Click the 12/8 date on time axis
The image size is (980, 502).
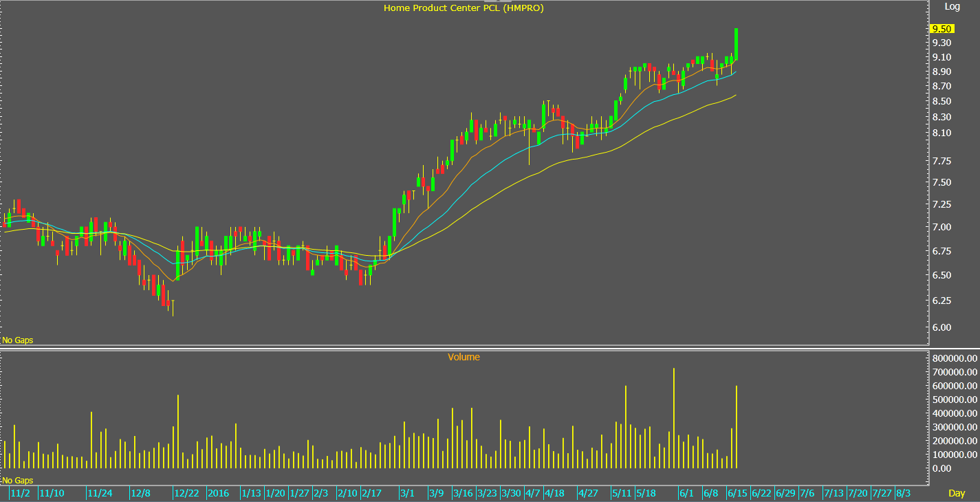point(140,493)
